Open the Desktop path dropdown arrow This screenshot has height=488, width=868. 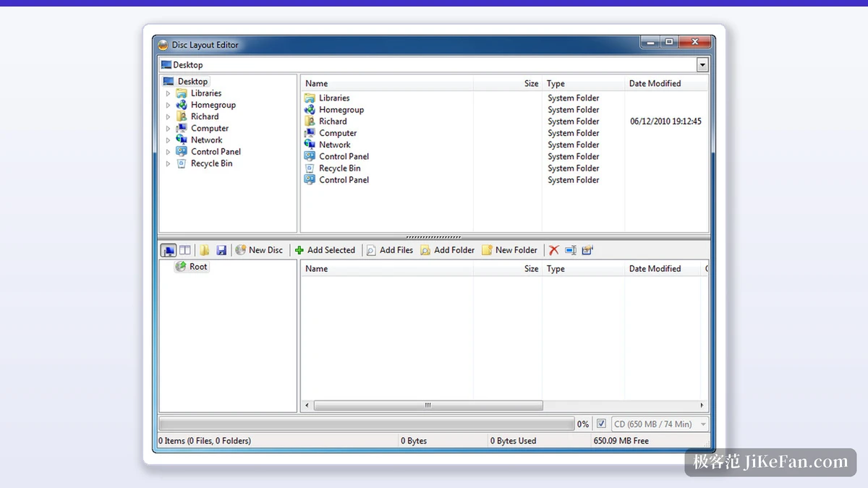(x=702, y=65)
